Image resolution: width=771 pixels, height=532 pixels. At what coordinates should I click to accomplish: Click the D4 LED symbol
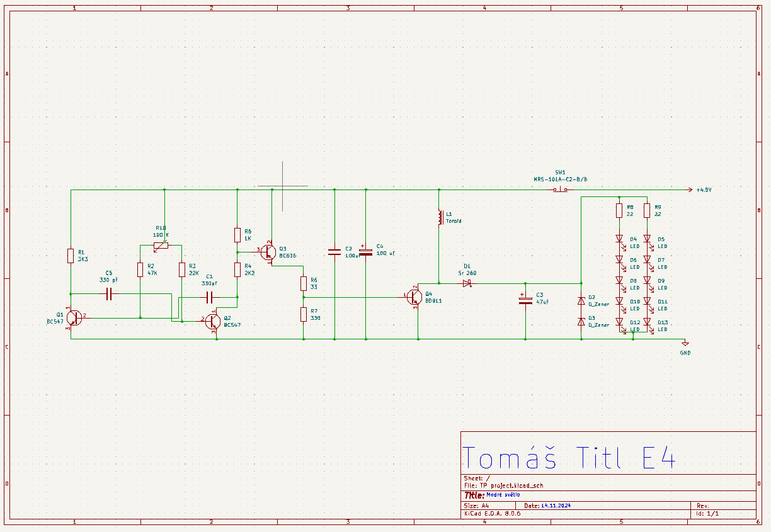[620, 239]
